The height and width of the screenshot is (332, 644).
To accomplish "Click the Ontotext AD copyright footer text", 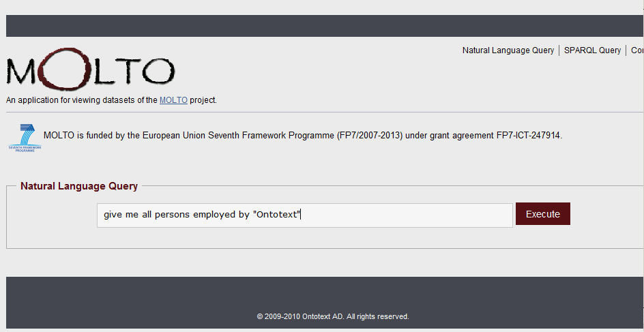I will 333,316.
